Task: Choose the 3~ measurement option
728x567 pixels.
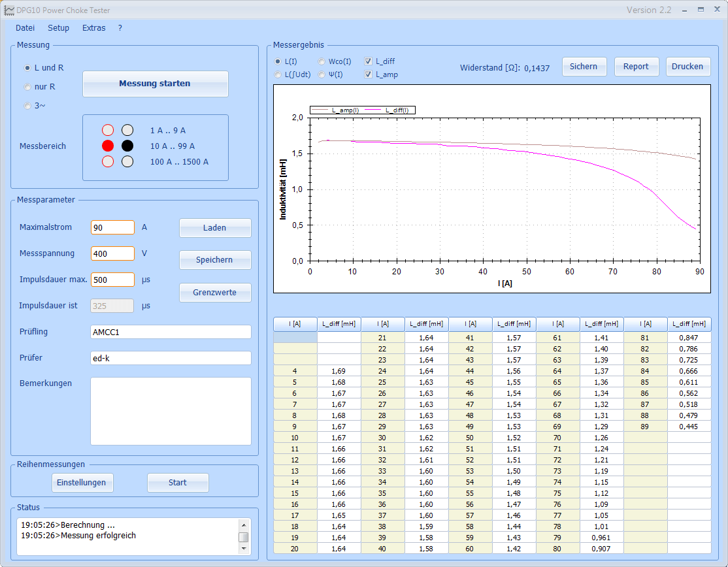Action: click(27, 105)
